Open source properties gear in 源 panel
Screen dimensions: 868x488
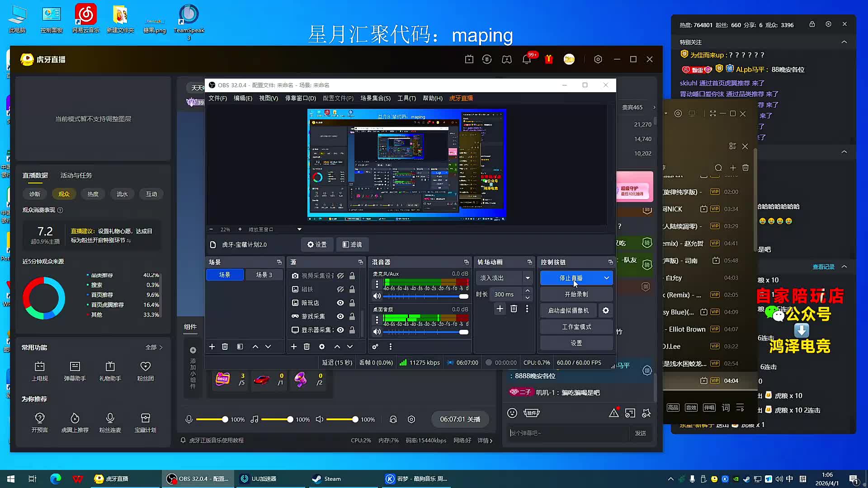(x=321, y=347)
